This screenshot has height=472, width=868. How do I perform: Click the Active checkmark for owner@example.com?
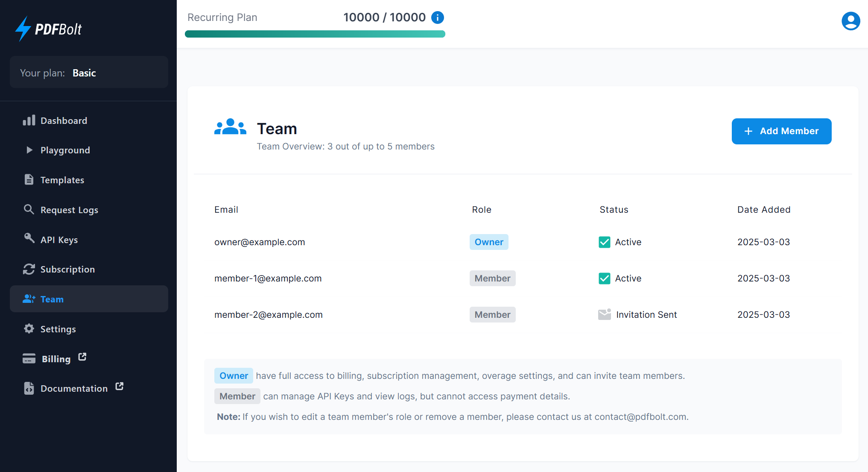(x=604, y=242)
